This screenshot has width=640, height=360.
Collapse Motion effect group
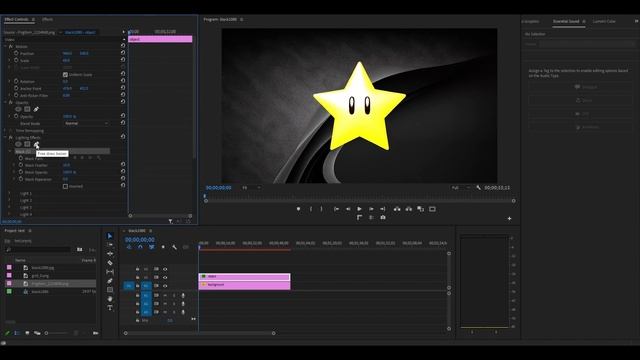pos(5,47)
